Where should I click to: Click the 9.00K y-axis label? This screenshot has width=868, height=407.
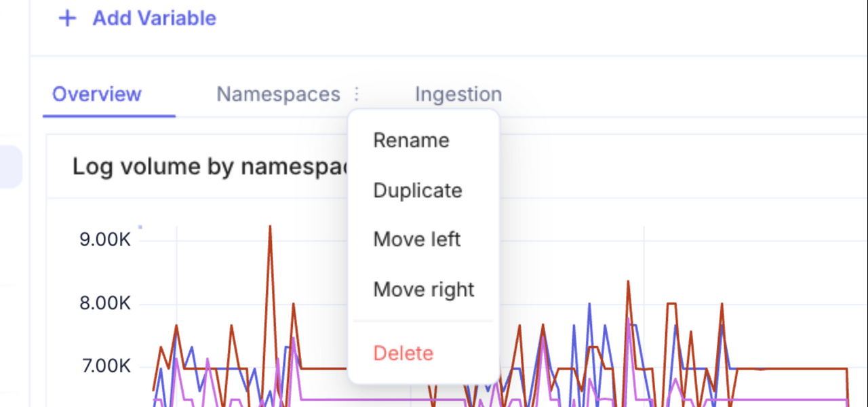(x=105, y=239)
